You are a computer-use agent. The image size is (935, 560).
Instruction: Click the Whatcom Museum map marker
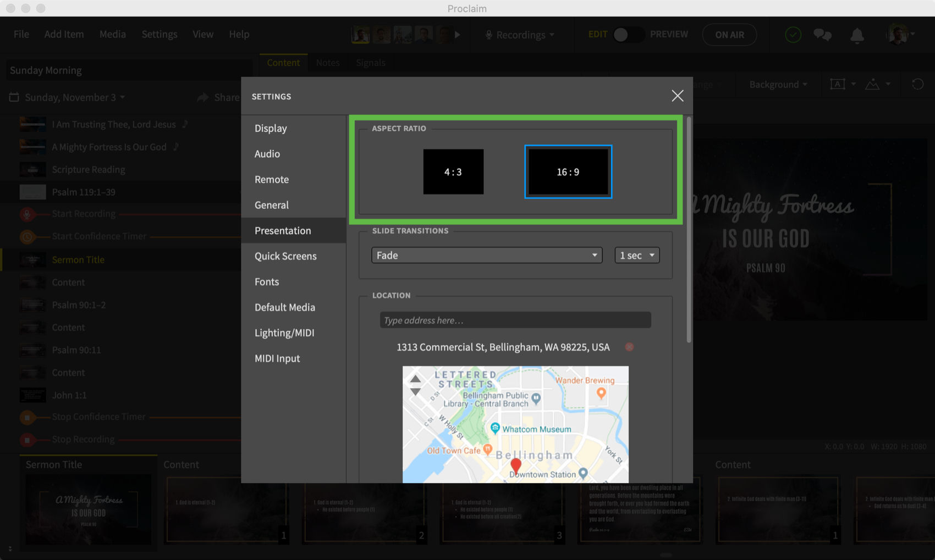click(x=494, y=428)
